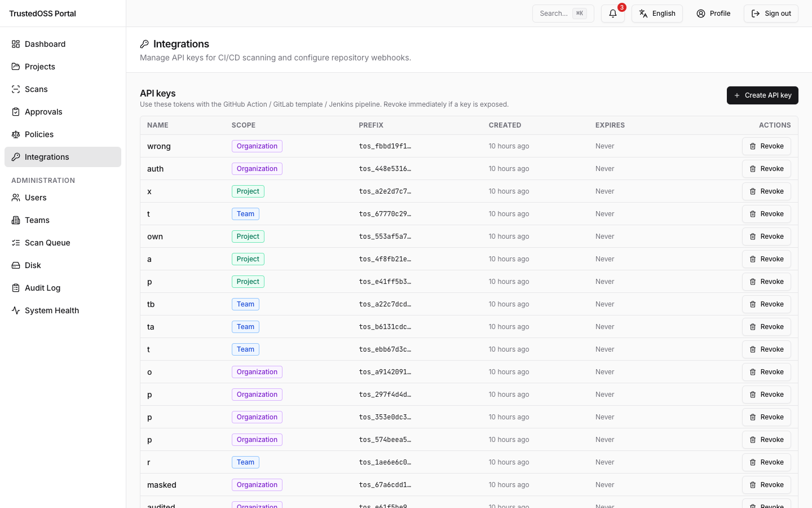Click the CREATED column header
Screen dimensions: 812x508
coord(505,125)
